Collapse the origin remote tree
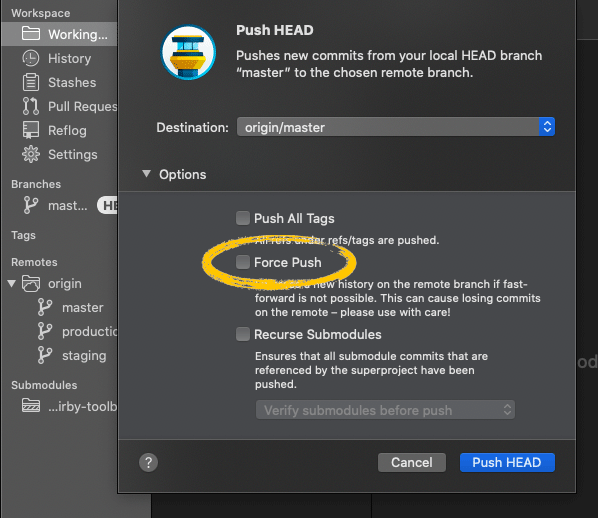598x518 pixels. 11,283
